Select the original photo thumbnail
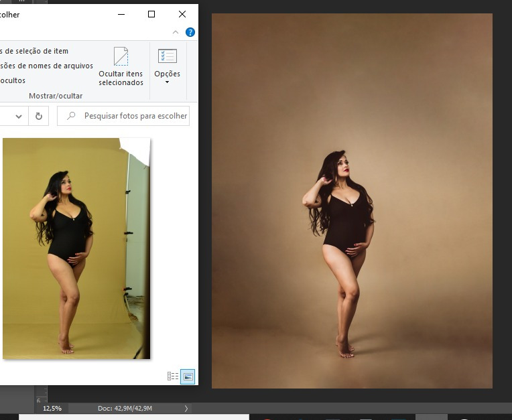Screen dimensions: 512x420 76,248
